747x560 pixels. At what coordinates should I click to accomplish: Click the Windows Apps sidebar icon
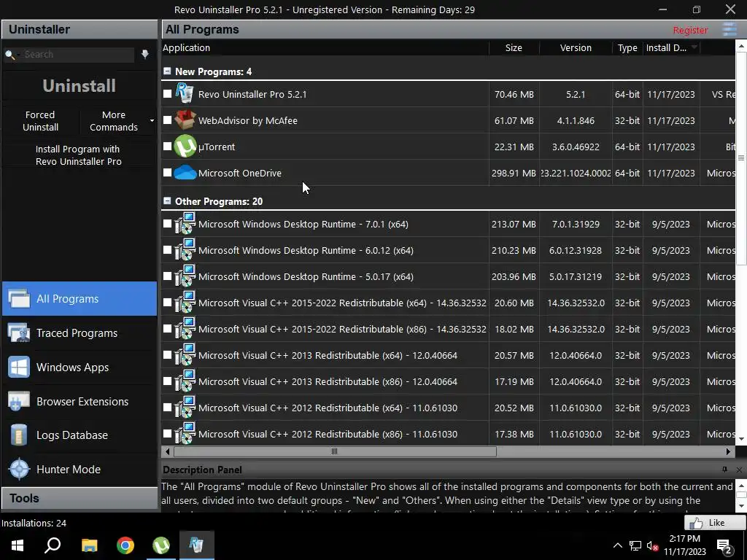tap(19, 367)
